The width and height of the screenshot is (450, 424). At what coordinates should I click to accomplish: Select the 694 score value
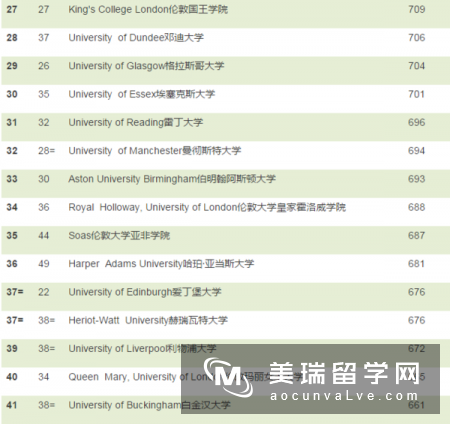coord(416,151)
